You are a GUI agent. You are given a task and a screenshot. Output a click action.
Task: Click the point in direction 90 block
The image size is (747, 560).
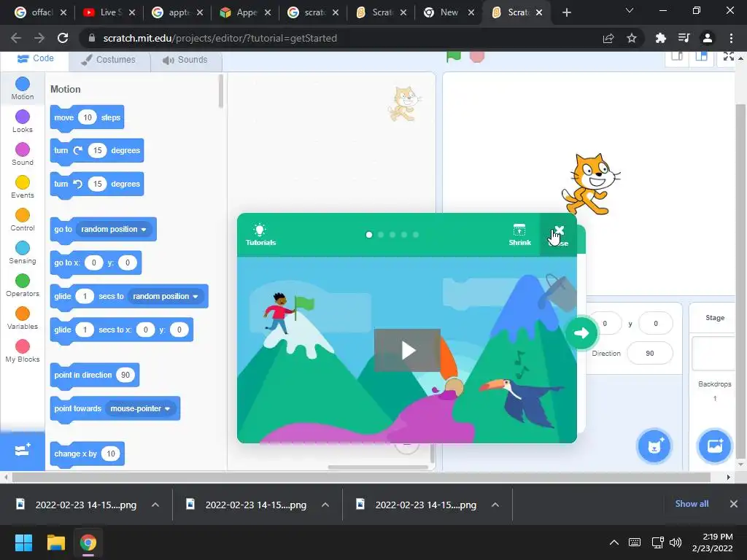click(x=95, y=376)
